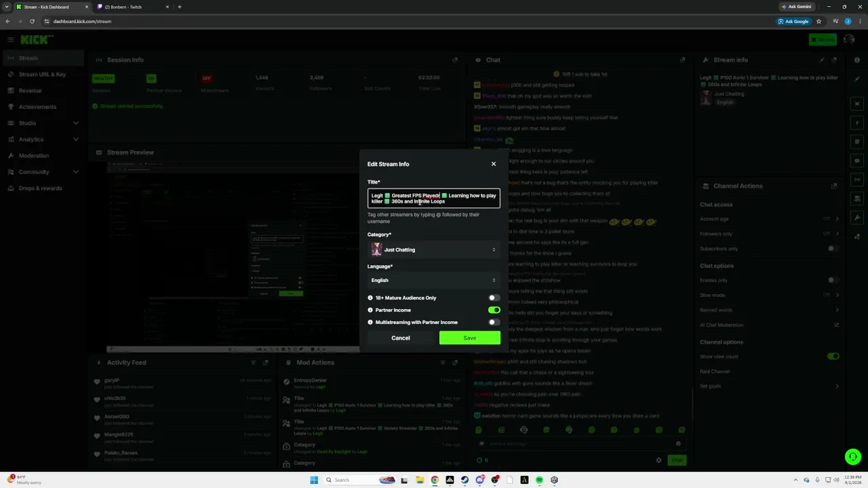Expand the Studio sidebar section chevron
Viewport: 868px width, 488px height.
75,123
